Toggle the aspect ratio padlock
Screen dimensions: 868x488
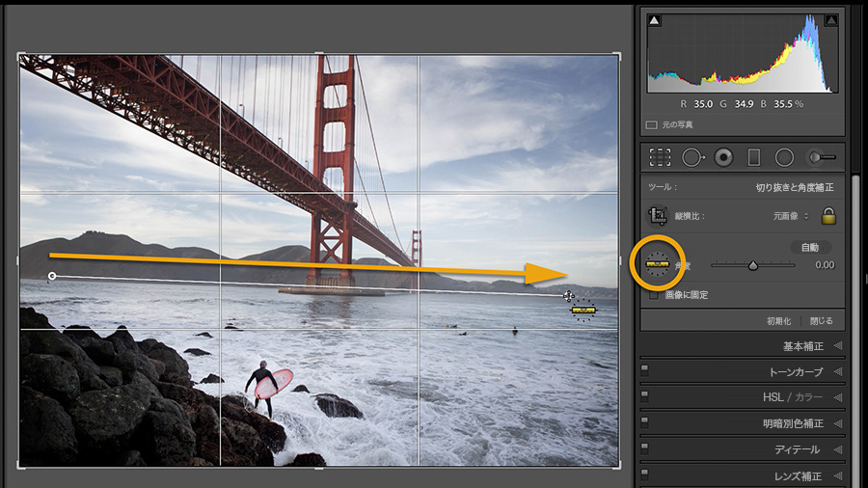828,216
